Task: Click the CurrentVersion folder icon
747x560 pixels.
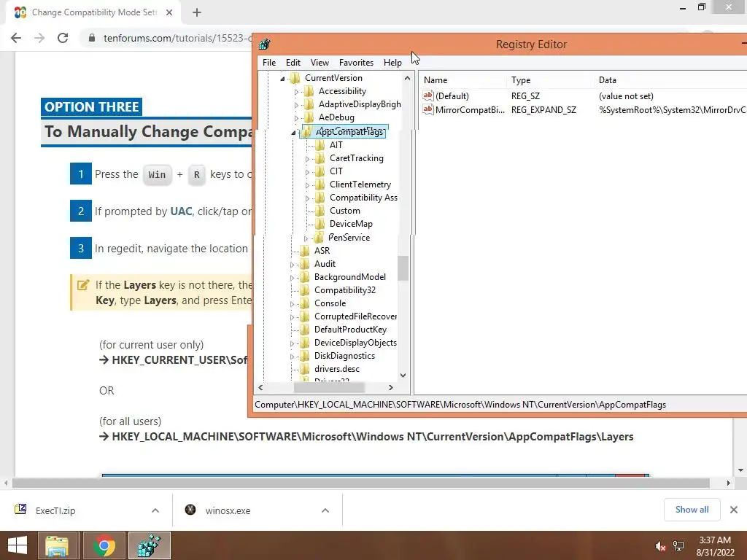Action: [295, 77]
